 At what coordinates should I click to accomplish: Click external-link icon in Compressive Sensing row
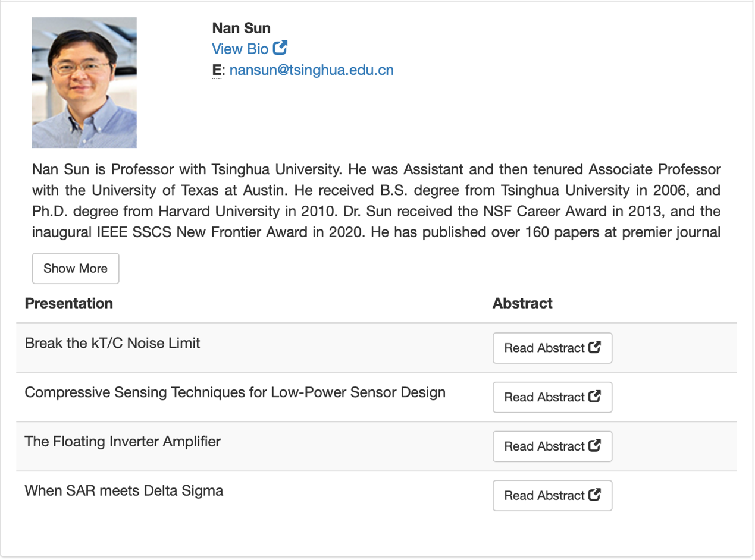click(x=594, y=397)
